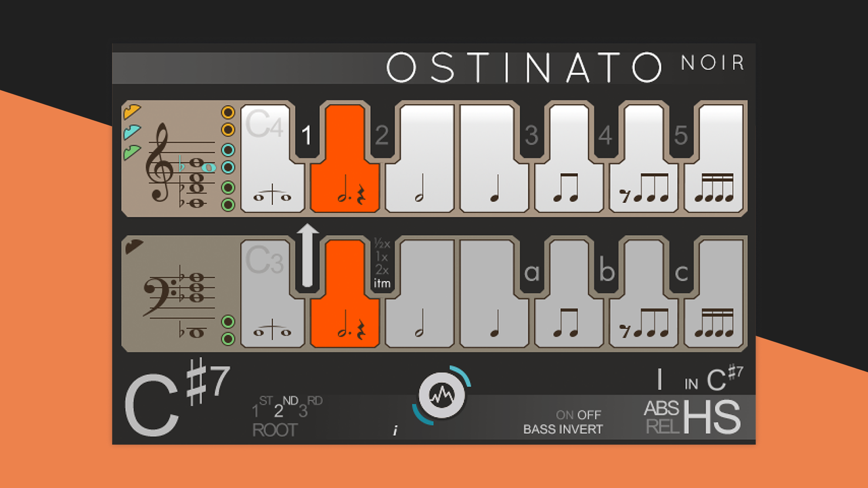Toggle BASS INVERT to OFF

pyautogui.click(x=588, y=414)
